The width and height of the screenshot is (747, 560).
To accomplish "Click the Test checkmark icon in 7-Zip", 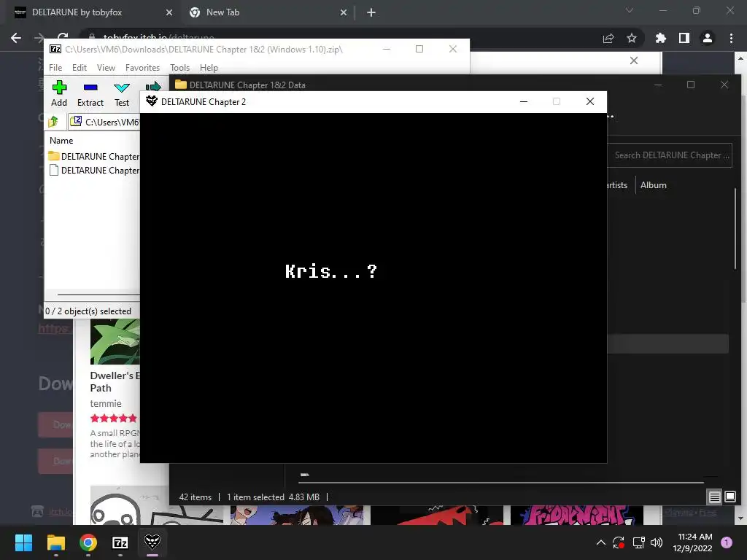I will coord(122,87).
